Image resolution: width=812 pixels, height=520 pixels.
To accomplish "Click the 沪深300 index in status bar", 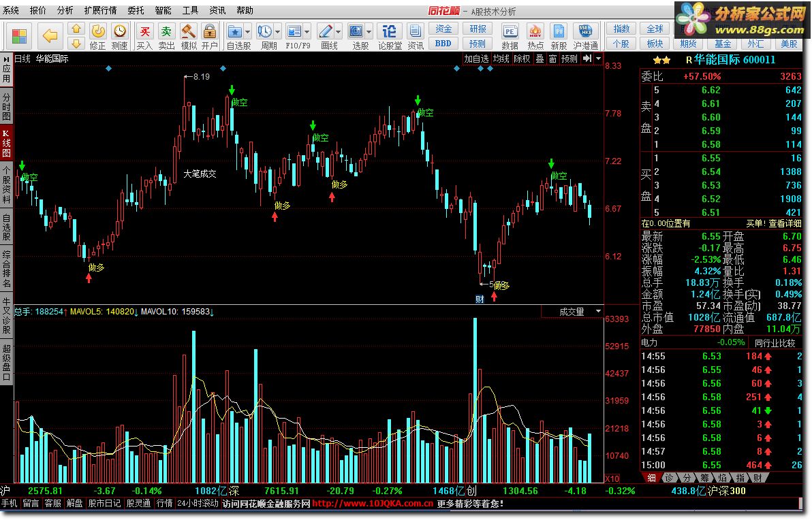I will tap(727, 491).
